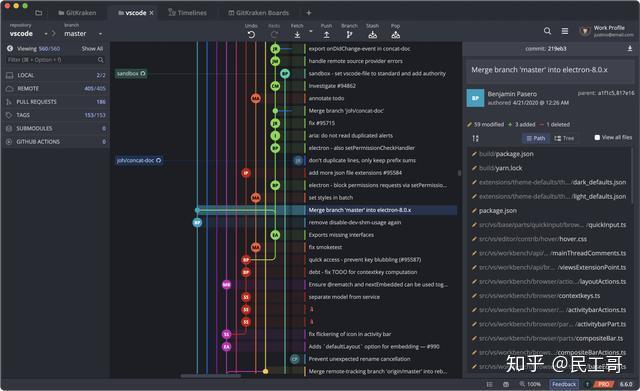640x391 pixels.
Task: Open the hamburger menu icon
Action: [x=565, y=31]
